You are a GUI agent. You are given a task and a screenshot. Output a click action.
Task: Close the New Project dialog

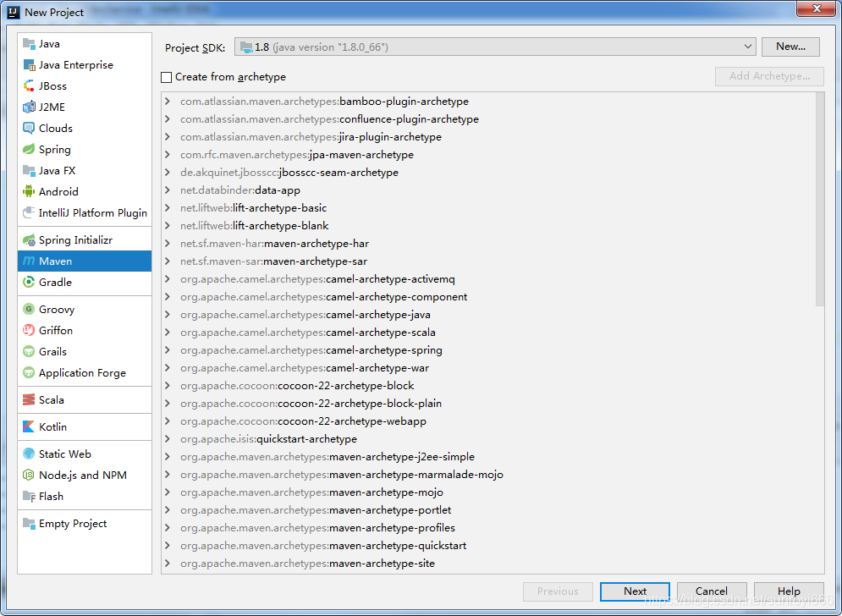coord(816,8)
